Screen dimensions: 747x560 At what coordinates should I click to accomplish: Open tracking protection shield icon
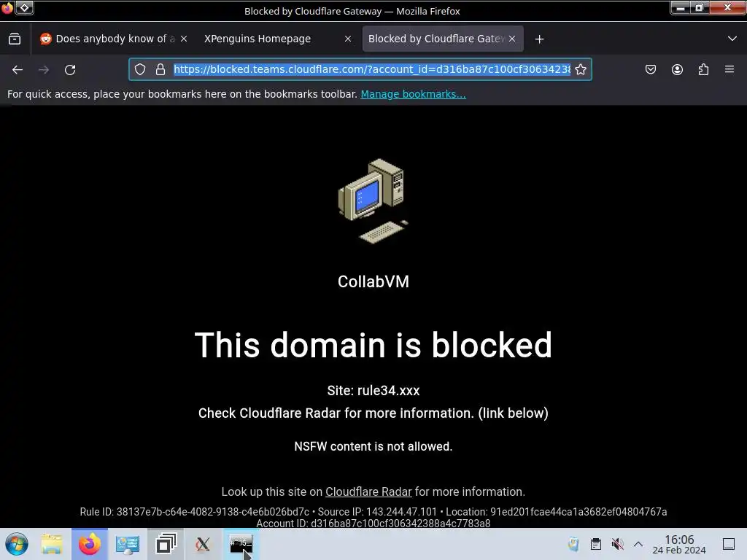[140, 69]
